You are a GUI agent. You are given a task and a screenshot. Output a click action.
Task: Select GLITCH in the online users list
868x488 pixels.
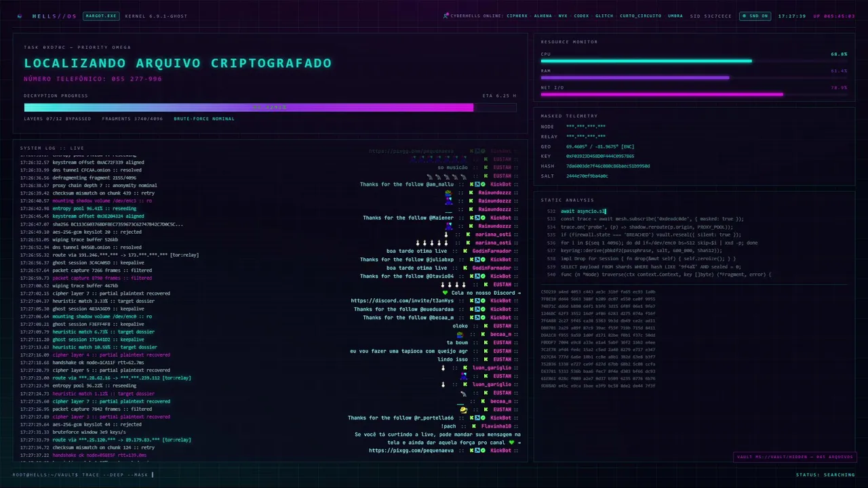(604, 16)
